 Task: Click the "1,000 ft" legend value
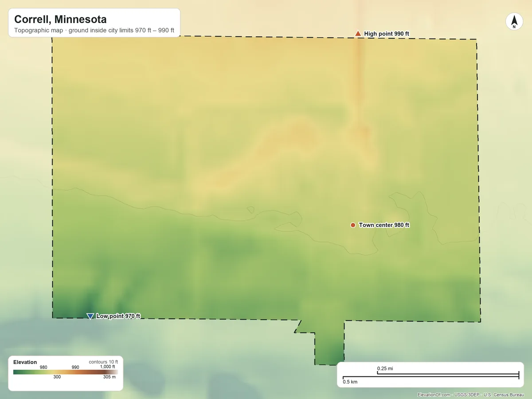(107, 367)
